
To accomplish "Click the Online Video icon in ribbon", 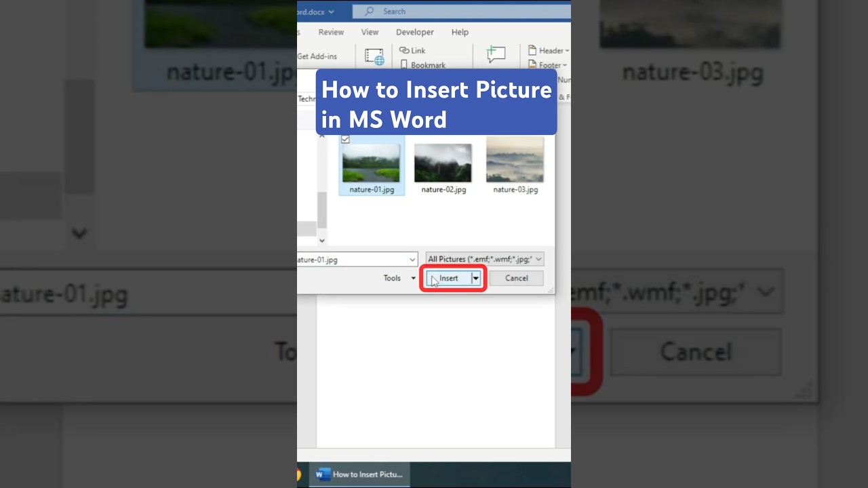I will pos(374,57).
